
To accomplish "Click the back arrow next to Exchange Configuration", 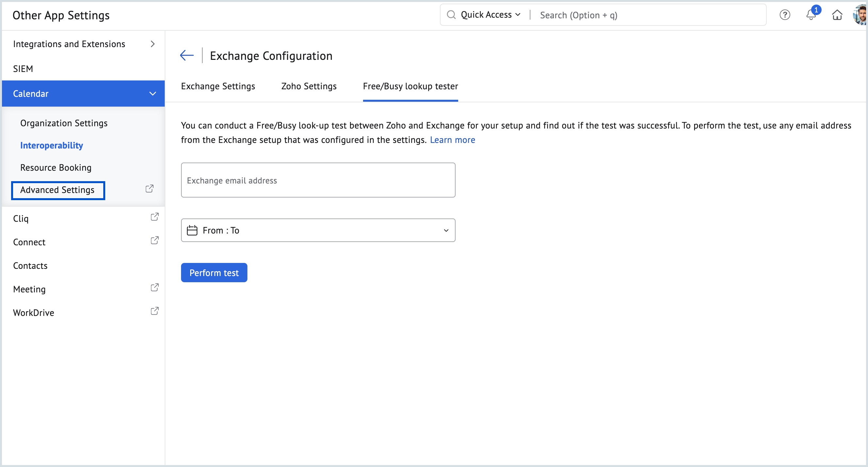I will pyautogui.click(x=187, y=55).
